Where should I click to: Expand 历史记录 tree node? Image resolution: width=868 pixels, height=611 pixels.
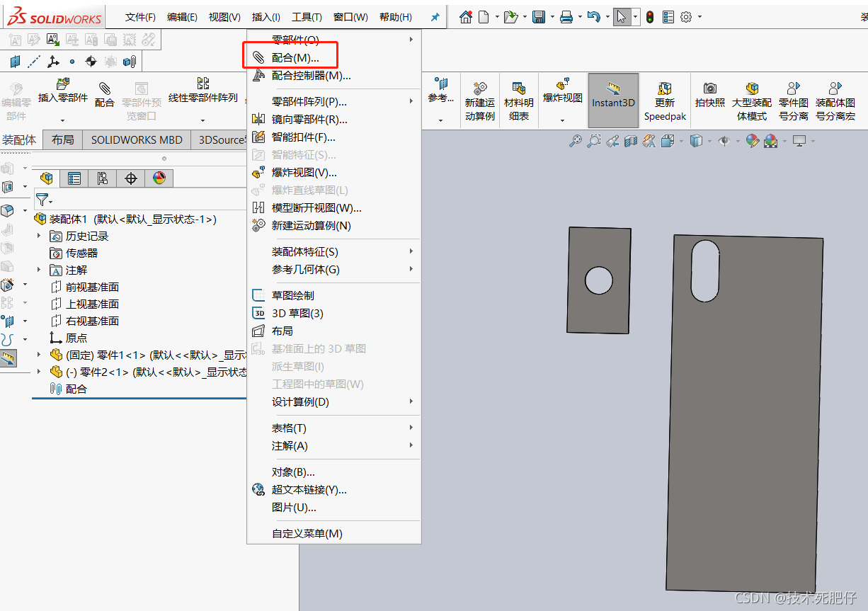[40, 236]
